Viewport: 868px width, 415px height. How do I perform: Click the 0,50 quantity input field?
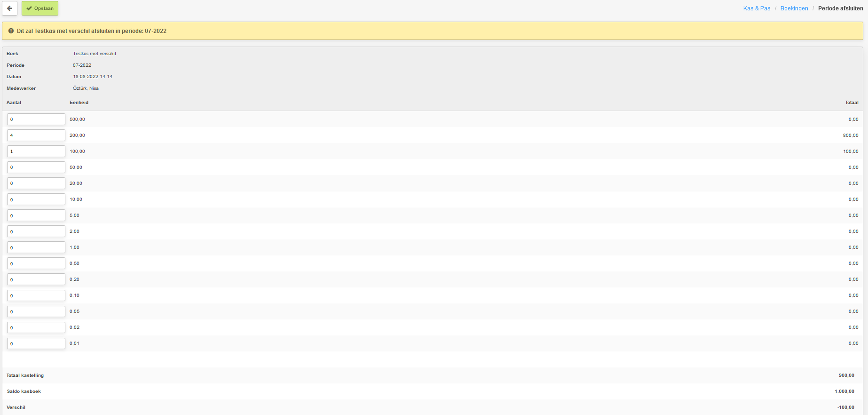(36, 263)
